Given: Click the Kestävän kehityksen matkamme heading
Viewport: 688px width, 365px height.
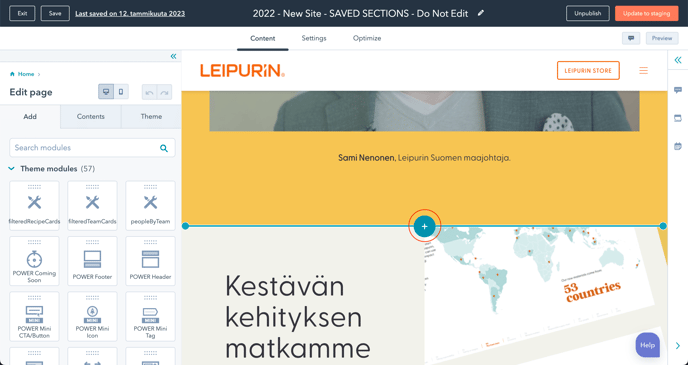Looking at the screenshot, I should click(x=298, y=317).
